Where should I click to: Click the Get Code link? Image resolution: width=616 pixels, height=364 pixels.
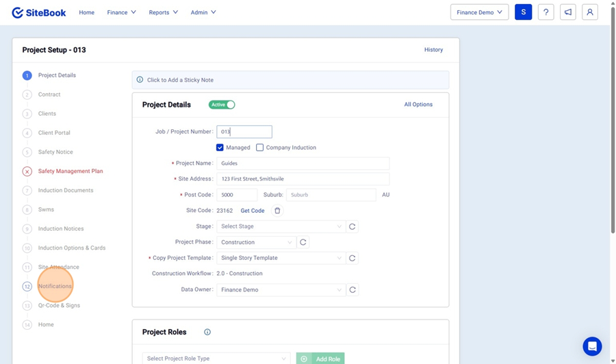tap(253, 211)
